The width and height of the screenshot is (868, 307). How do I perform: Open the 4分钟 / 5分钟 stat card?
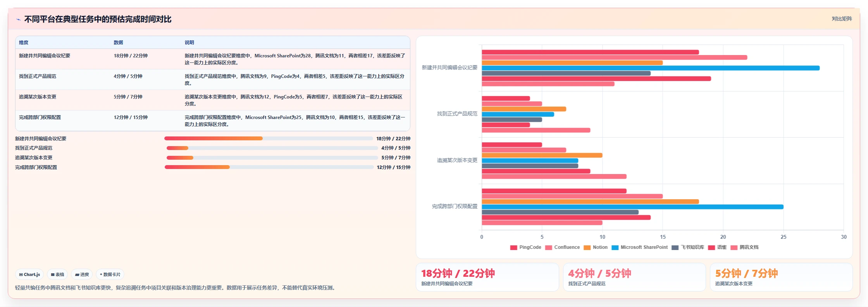pyautogui.click(x=634, y=277)
